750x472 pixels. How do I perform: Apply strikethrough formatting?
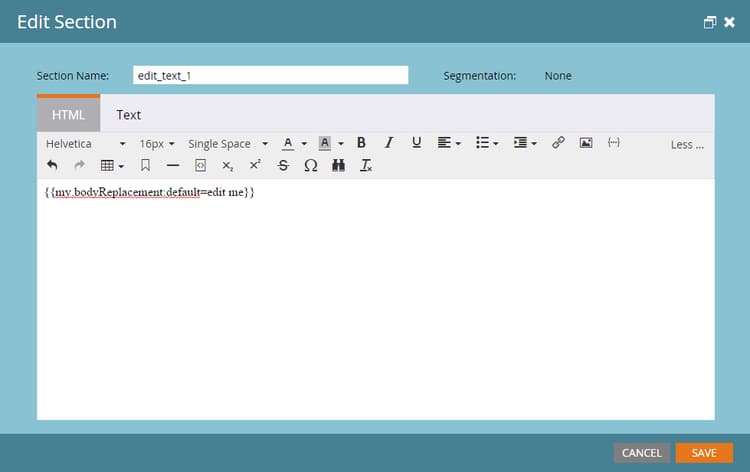point(283,165)
